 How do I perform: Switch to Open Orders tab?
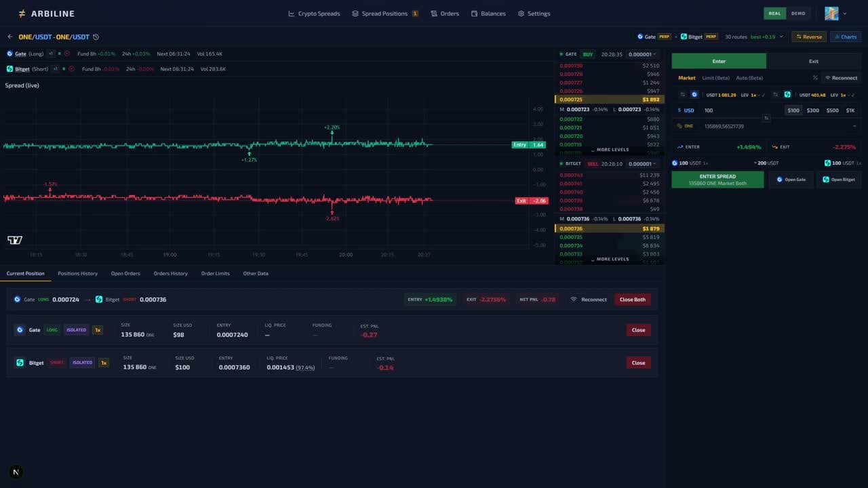pos(125,273)
